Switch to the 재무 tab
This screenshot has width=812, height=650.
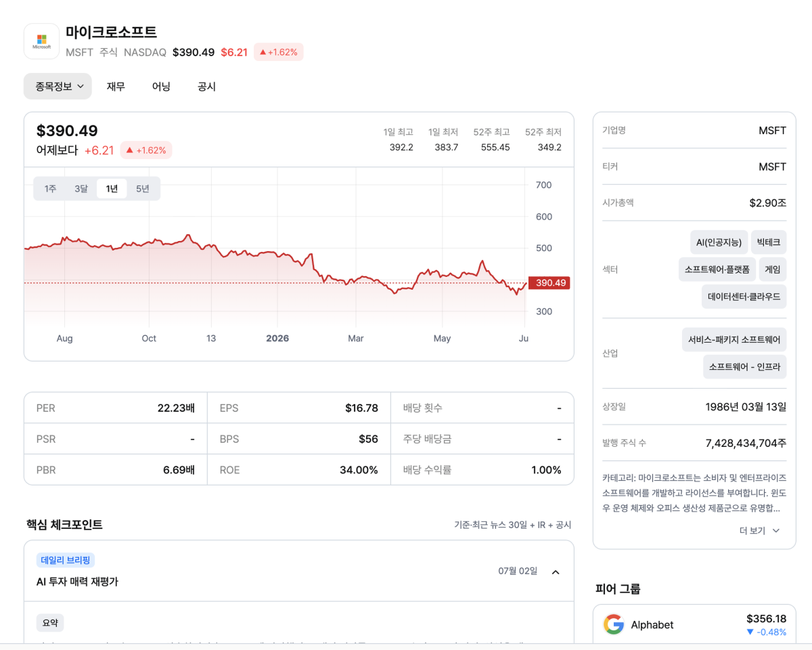coord(116,87)
